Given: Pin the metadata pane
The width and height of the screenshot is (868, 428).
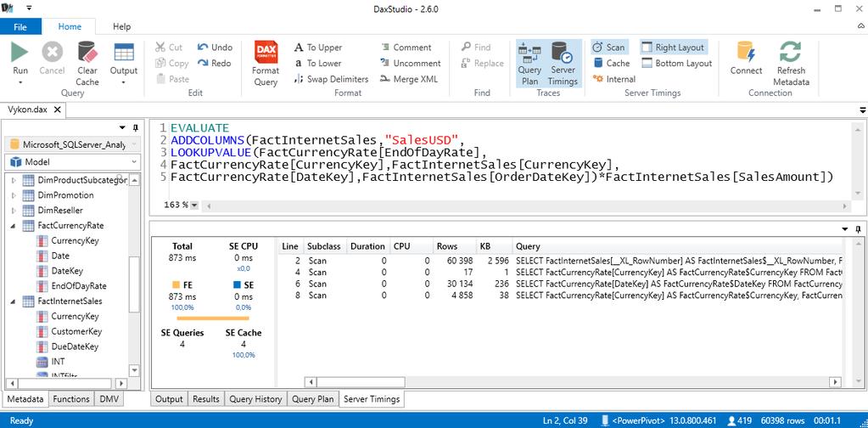Looking at the screenshot, I should point(136,127).
